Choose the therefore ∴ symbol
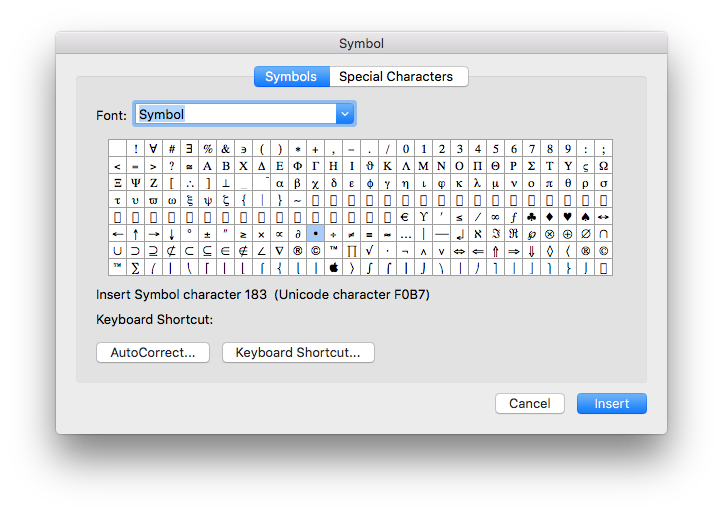Screen dimensions: 723x514 pos(190,183)
